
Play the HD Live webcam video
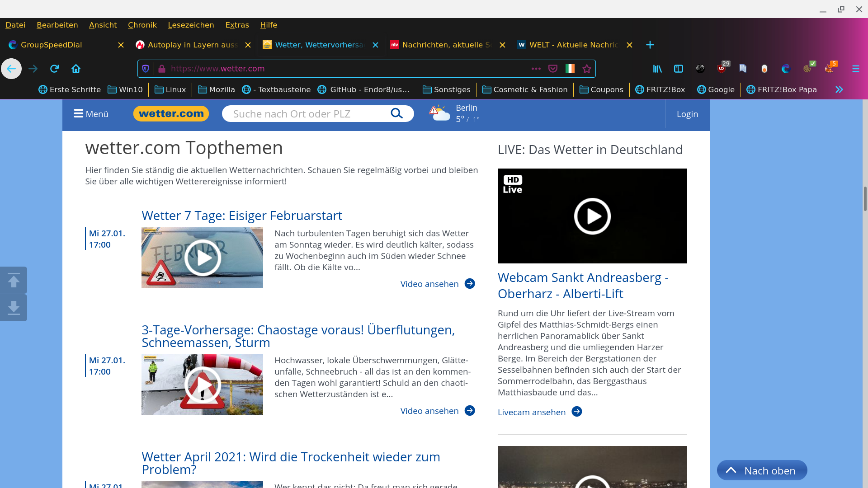point(592,216)
